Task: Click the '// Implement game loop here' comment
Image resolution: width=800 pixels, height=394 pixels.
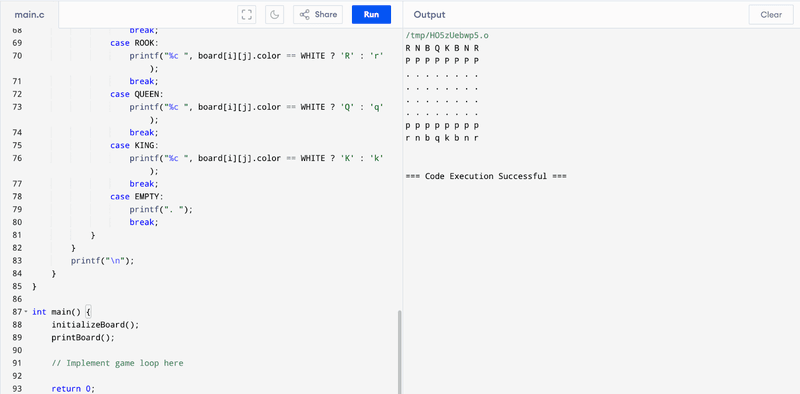Action: click(x=117, y=363)
